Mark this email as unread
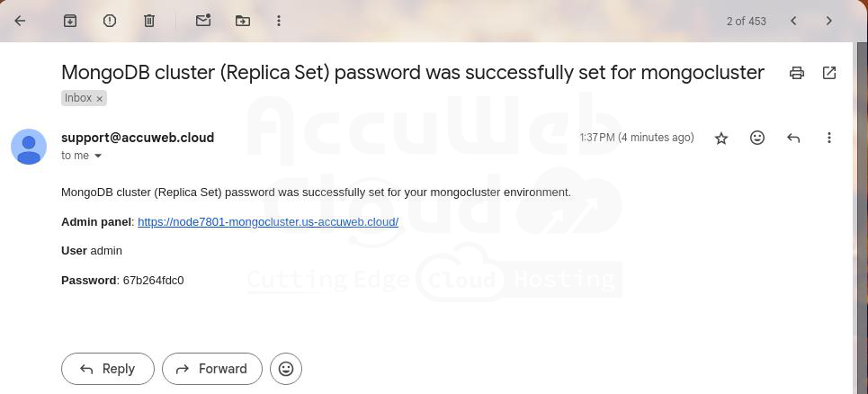 [203, 21]
